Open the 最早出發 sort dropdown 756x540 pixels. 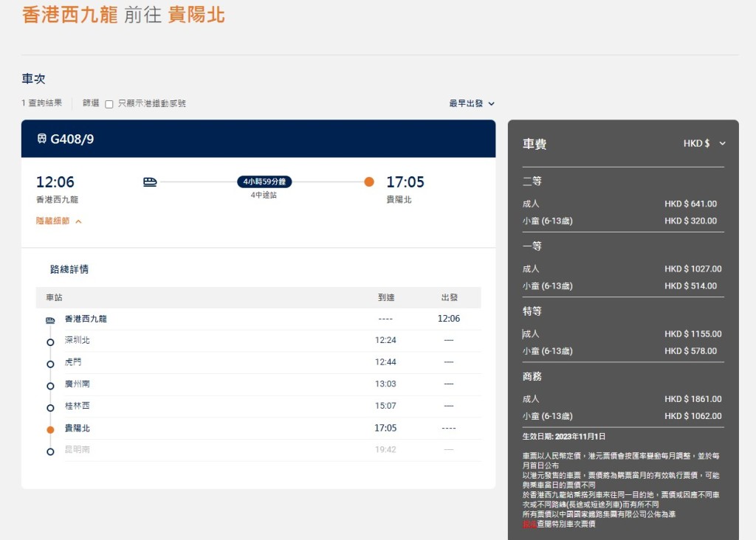tap(471, 104)
